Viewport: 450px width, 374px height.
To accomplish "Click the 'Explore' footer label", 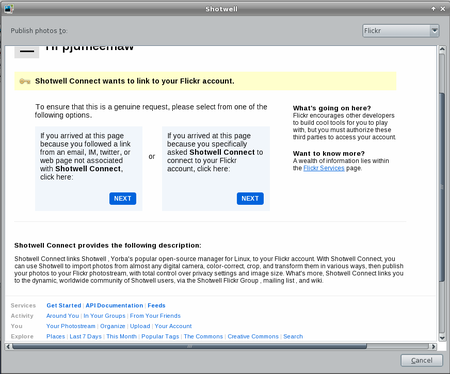I will click(22, 336).
